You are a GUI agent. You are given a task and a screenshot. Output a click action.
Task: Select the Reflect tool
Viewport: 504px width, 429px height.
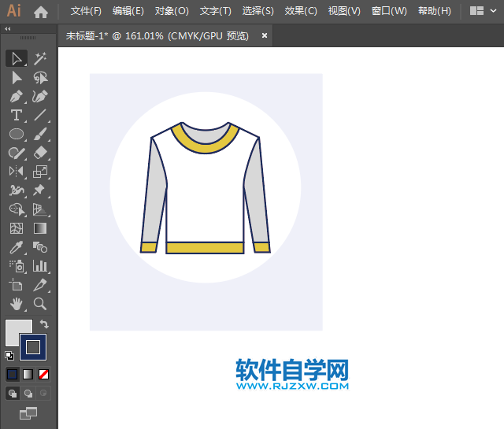[17, 172]
